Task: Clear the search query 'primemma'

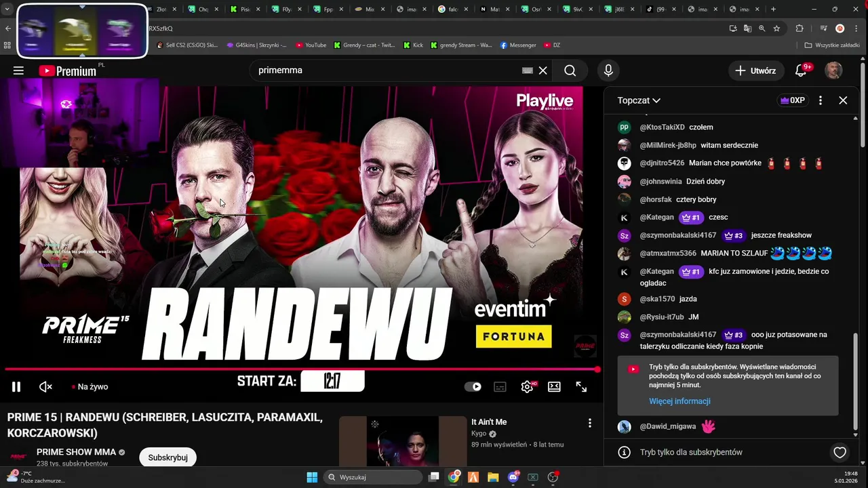Action: click(542, 70)
